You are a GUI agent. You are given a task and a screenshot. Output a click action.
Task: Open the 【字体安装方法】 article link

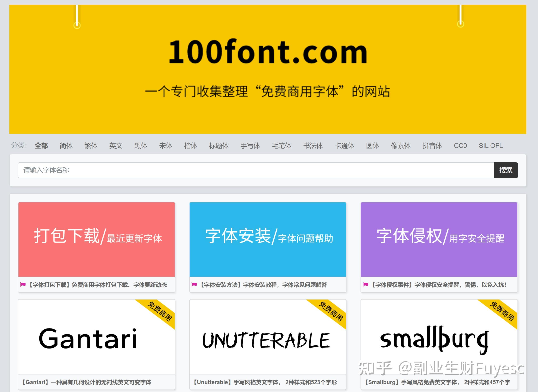(x=263, y=285)
